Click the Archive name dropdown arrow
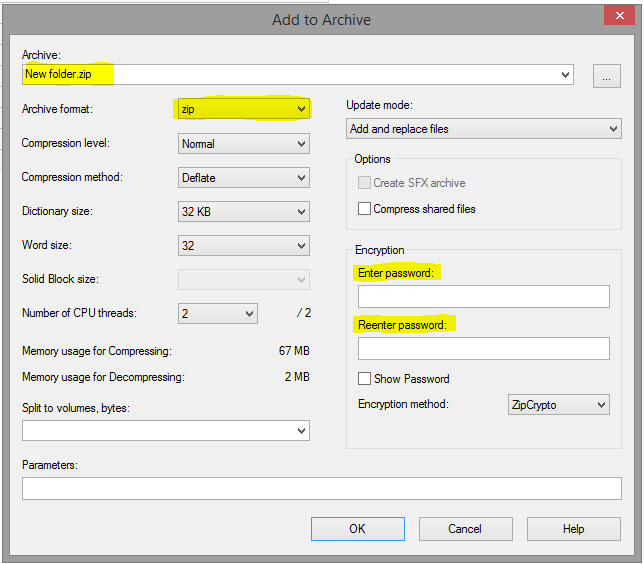The height and width of the screenshot is (564, 644). 566,75
